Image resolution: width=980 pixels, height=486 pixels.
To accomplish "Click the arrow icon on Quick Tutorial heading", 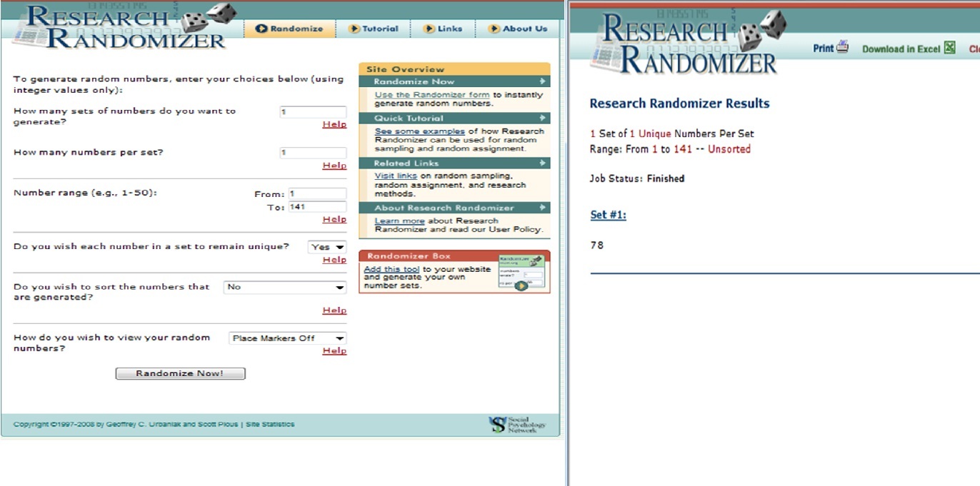I will coord(544,118).
